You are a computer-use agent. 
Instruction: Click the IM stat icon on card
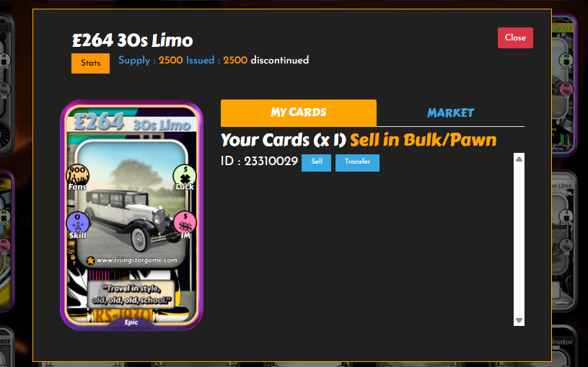click(185, 224)
